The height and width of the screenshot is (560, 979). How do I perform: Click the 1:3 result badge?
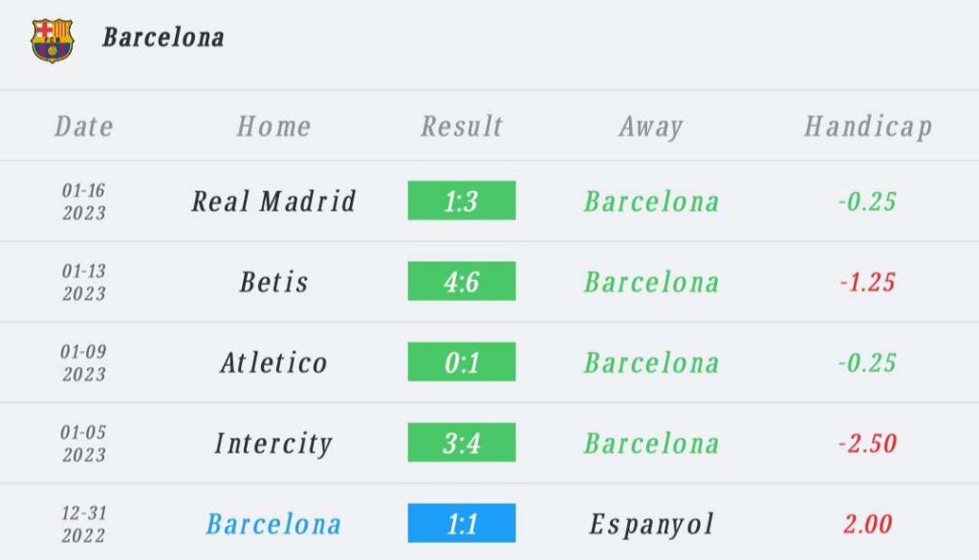coord(462,202)
